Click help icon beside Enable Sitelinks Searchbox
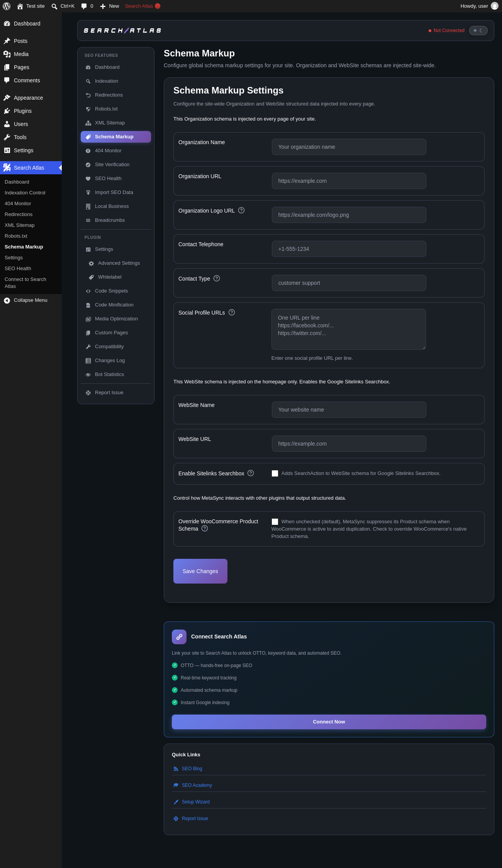Image resolution: width=502 pixels, height=868 pixels. [x=251, y=473]
